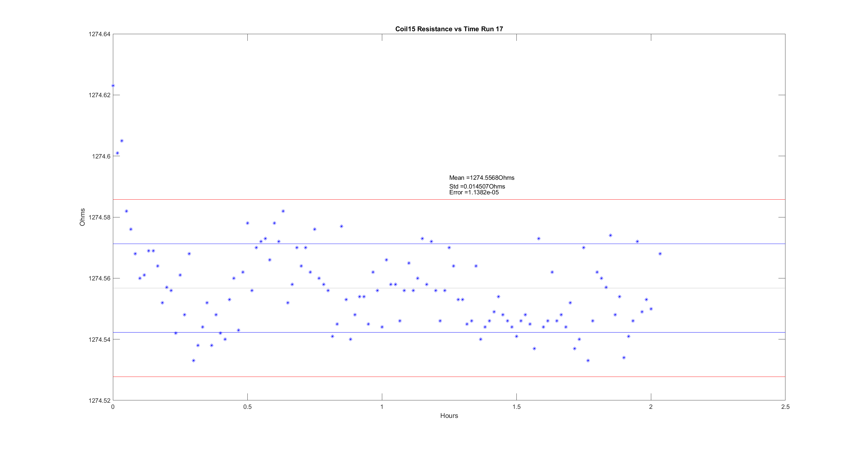Screen dimensions: 868x450
Task: Click the 0.5 x-axis tick label
Action: [247, 407]
